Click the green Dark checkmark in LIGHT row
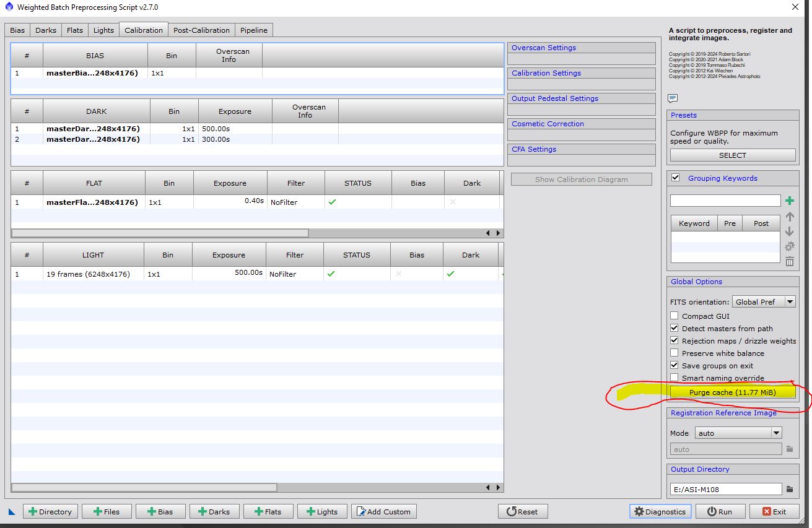 [x=450, y=274]
